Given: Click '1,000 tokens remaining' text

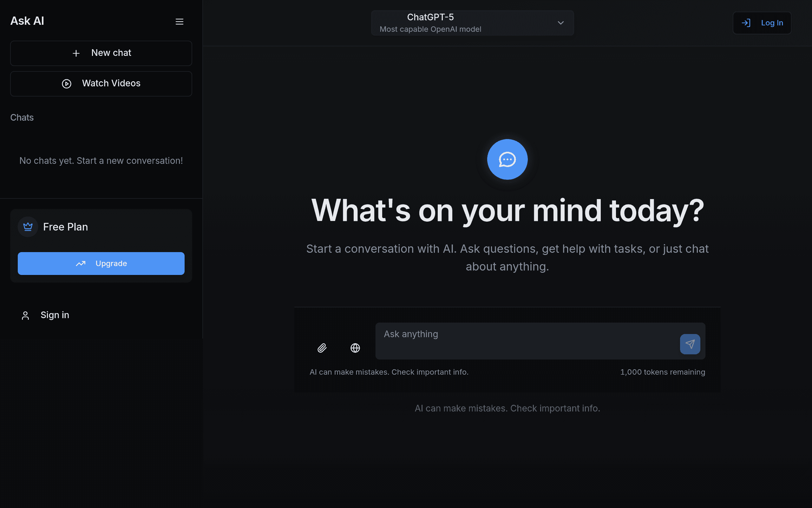Looking at the screenshot, I should (x=663, y=372).
